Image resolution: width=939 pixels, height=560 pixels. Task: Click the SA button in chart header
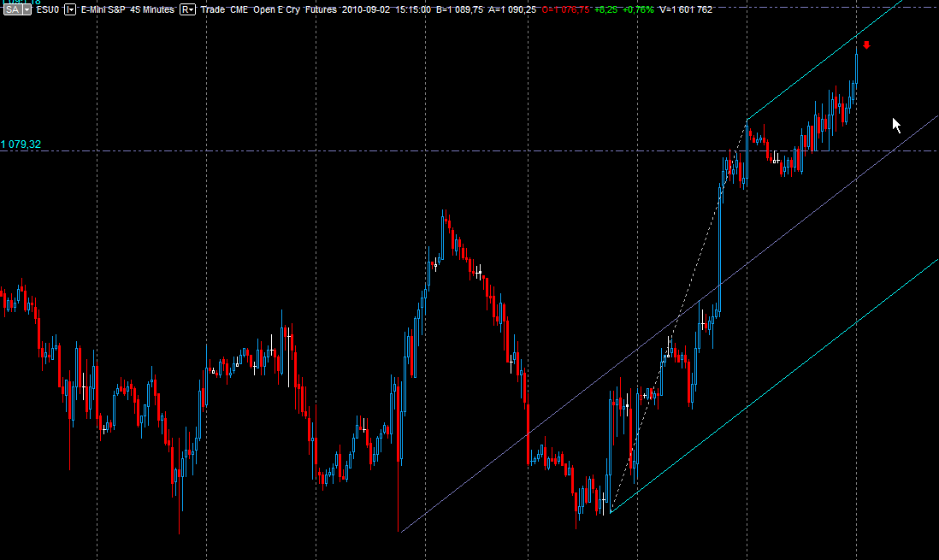coord(13,9)
